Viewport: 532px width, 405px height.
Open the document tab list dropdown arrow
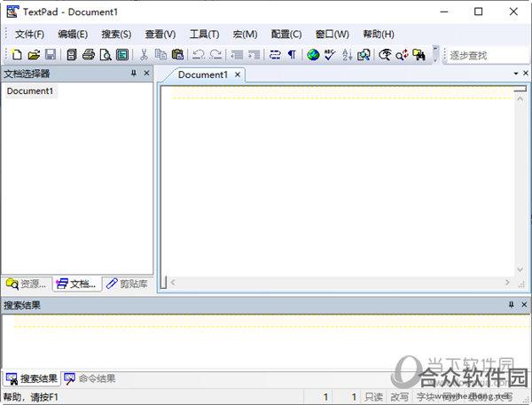click(x=516, y=74)
